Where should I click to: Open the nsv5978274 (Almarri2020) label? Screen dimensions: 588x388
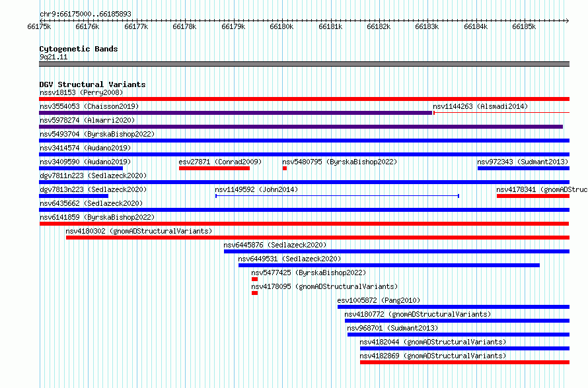87,120
